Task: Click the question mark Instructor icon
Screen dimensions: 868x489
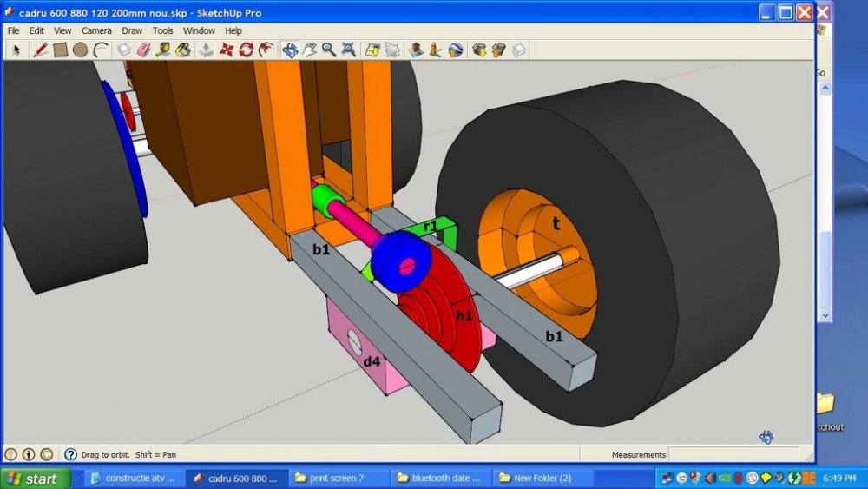Action: [x=70, y=454]
